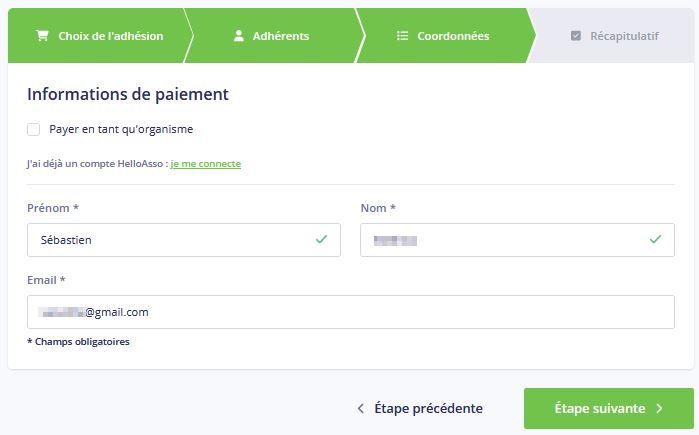Screen dimensions: 699x435
Task: Click the person icon beside Adhérents
Action: (x=239, y=36)
